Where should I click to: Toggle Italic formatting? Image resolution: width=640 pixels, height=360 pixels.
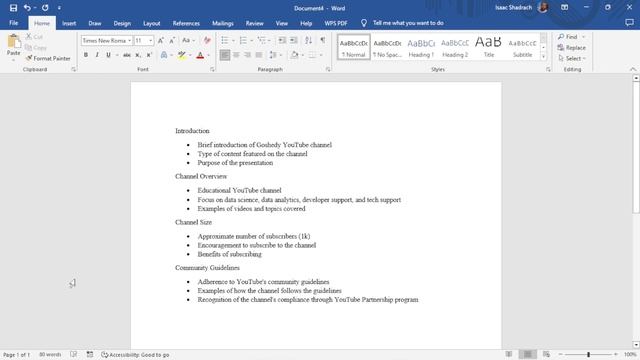coord(97,55)
